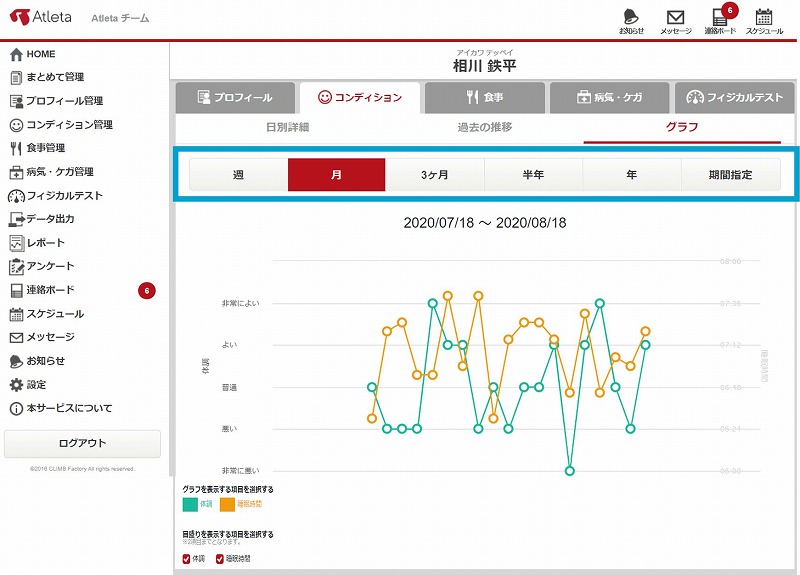Toggle the orange 睡眠時間 graph series
The image size is (800, 575).
pyautogui.click(x=227, y=505)
